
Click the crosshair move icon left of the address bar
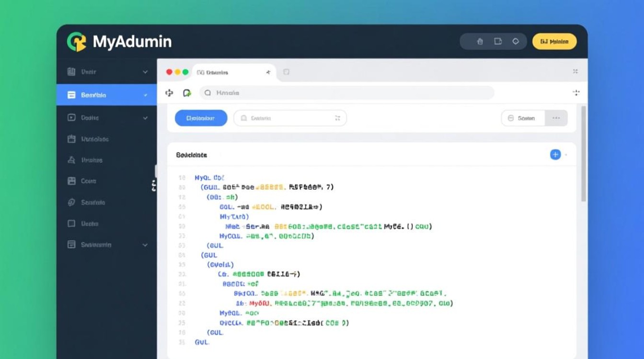tap(169, 93)
